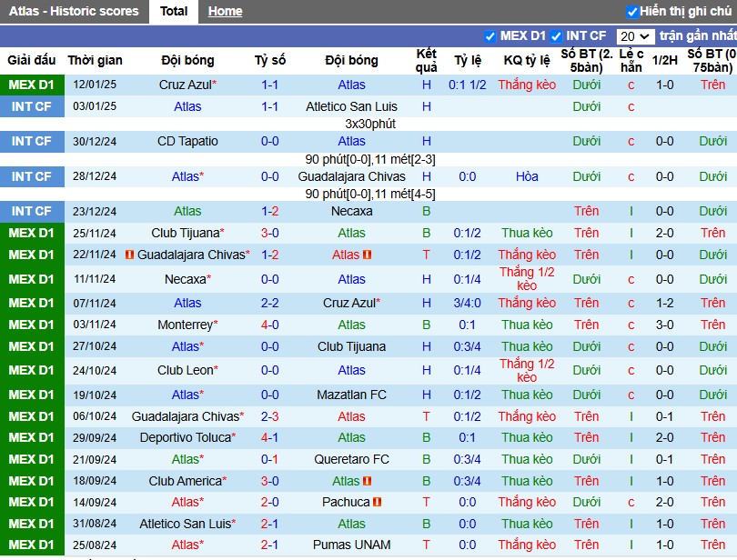737x560 pixels.
Task: Click red card icon after Atlas on 22/11/24
Action: click(x=367, y=255)
